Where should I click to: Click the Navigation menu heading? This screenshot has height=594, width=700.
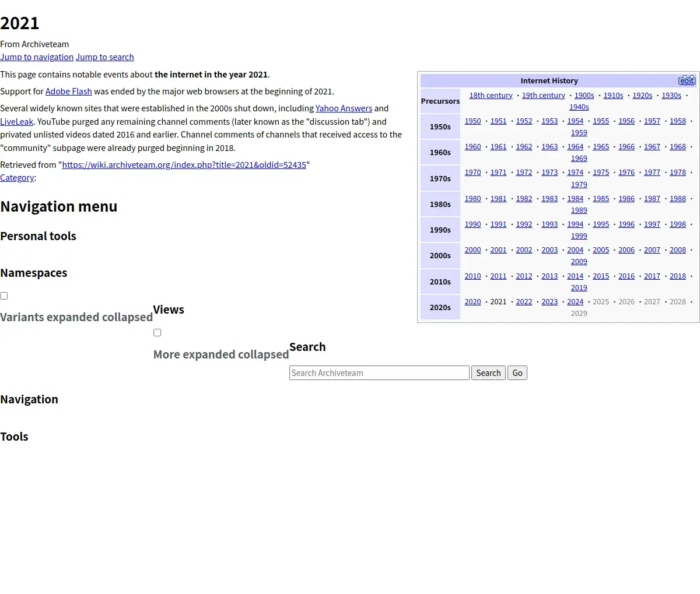[59, 206]
